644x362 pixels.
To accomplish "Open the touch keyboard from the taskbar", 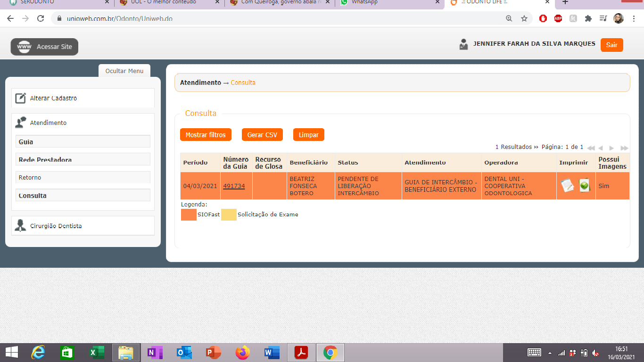I will (x=534, y=353).
